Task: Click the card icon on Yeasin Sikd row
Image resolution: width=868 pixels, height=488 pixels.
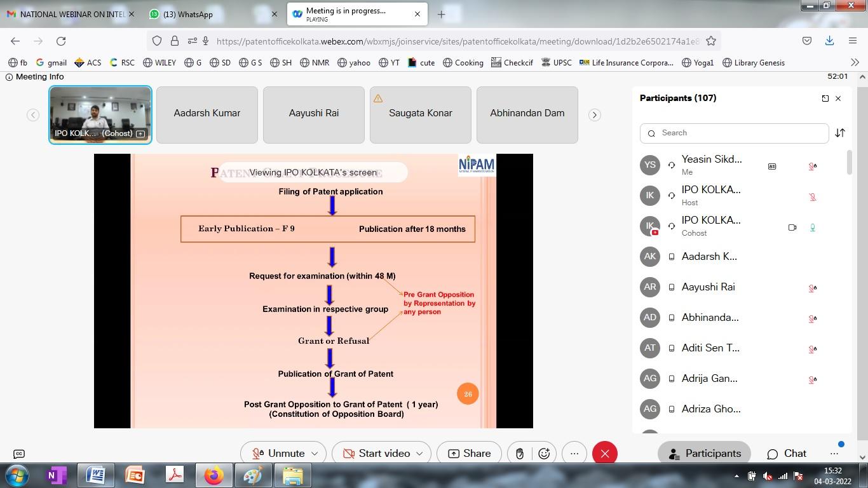Action: [x=772, y=166]
